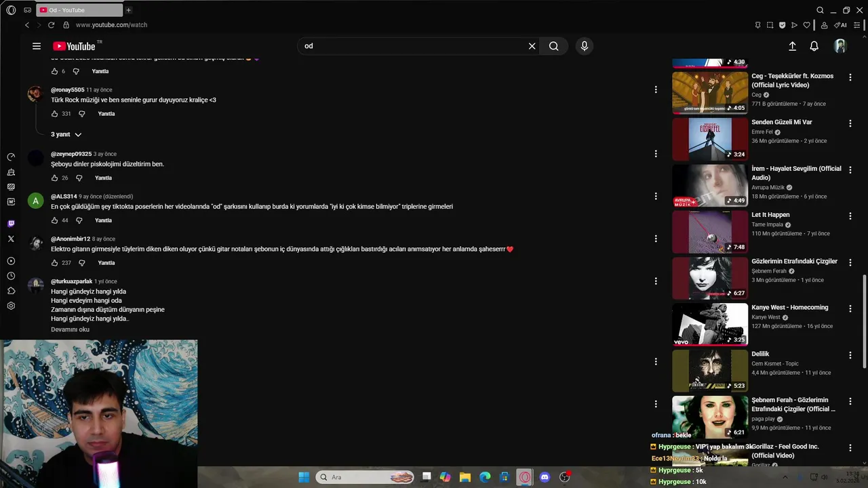Open options for the Let It Happen video
The width and height of the screenshot is (868, 488).
pos(850,216)
